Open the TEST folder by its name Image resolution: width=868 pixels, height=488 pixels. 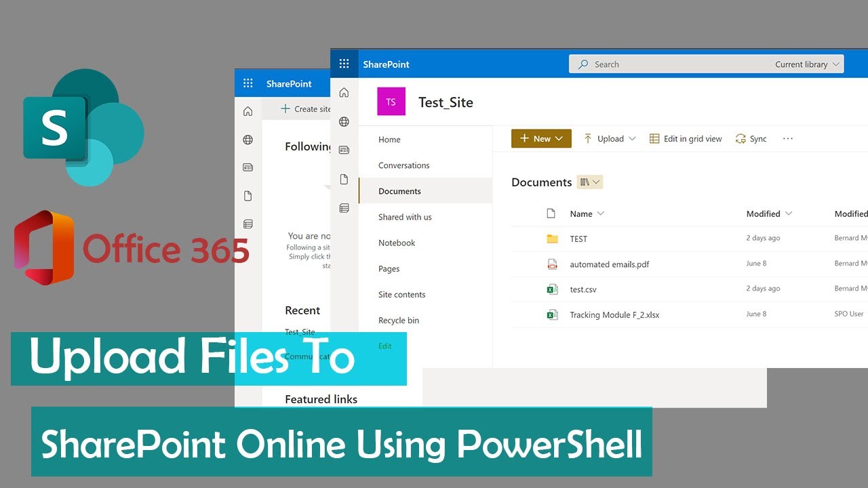click(x=578, y=239)
